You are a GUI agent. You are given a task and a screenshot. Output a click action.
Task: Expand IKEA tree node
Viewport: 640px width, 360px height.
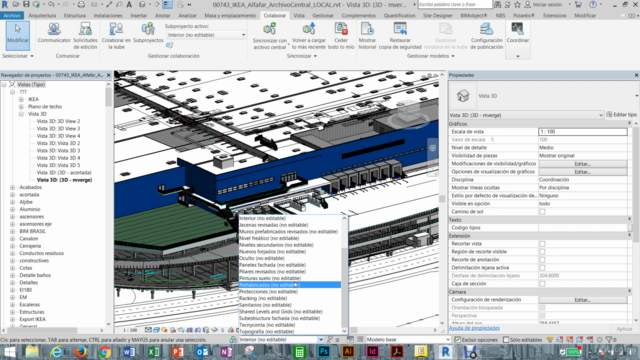click(x=21, y=99)
